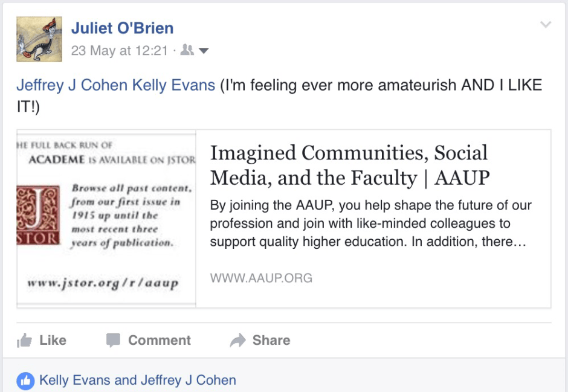Screen dimensions: 568x392
Task: Visit Juliet O'Brien's profile name link
Action: coord(122,28)
